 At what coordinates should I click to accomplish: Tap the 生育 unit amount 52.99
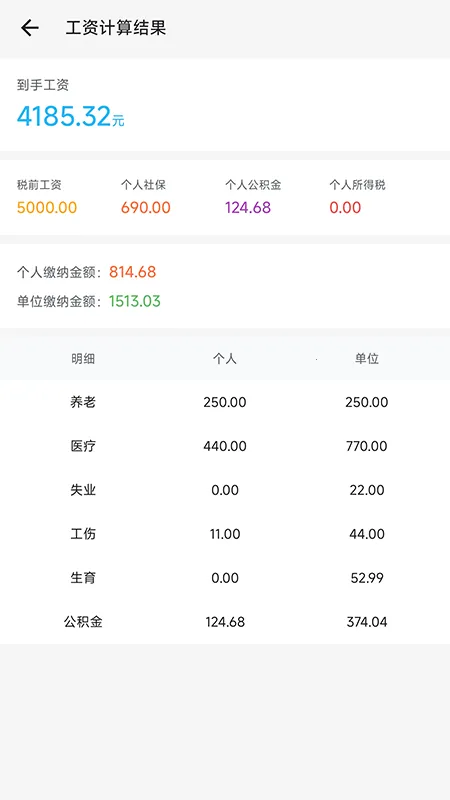(367, 578)
